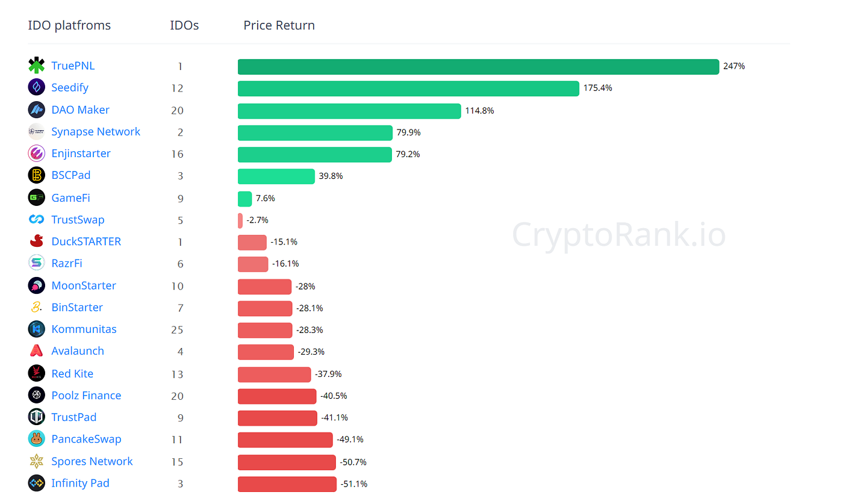Click the PancakeSwap bunny logo icon
The image size is (843, 504).
click(37, 439)
